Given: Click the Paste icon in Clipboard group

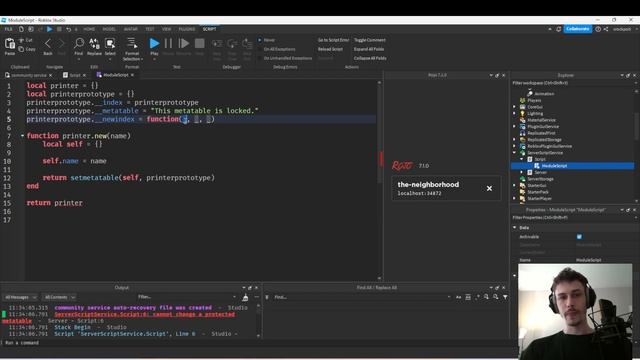Looking at the screenshot, I should point(10,44).
